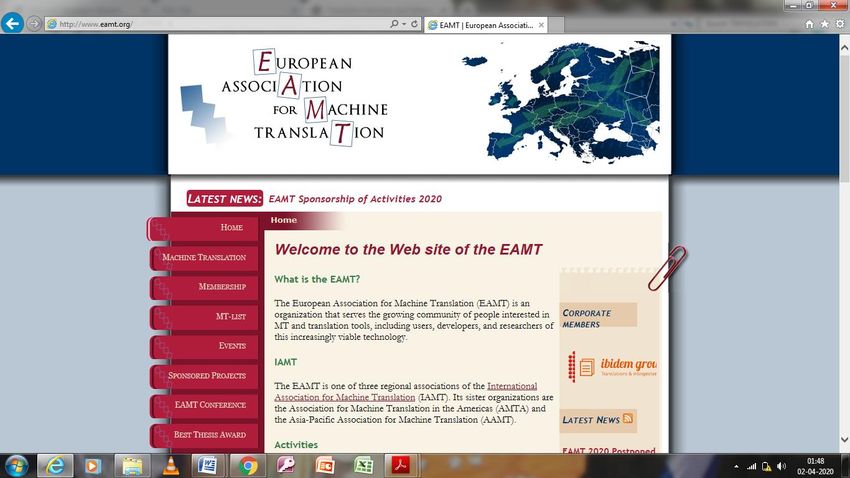Click the IAMT section heading
The height and width of the screenshot is (478, 850).
286,362
